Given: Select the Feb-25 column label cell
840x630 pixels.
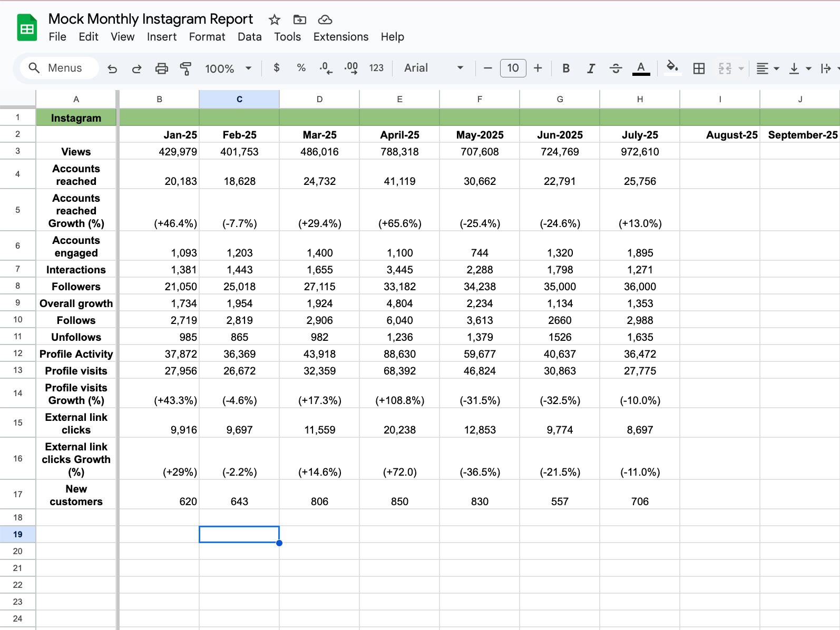Looking at the screenshot, I should 239,134.
